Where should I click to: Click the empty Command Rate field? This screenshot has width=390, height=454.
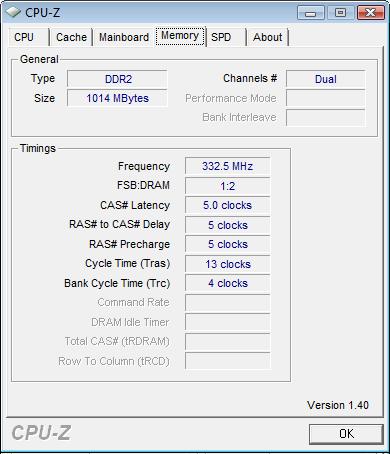(228, 303)
